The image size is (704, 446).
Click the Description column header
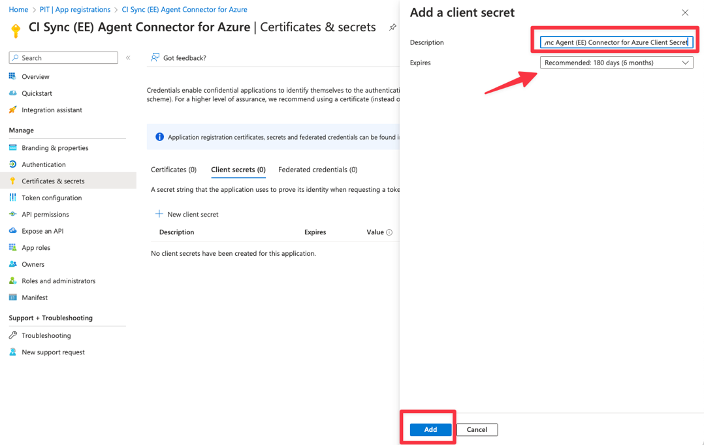(176, 232)
